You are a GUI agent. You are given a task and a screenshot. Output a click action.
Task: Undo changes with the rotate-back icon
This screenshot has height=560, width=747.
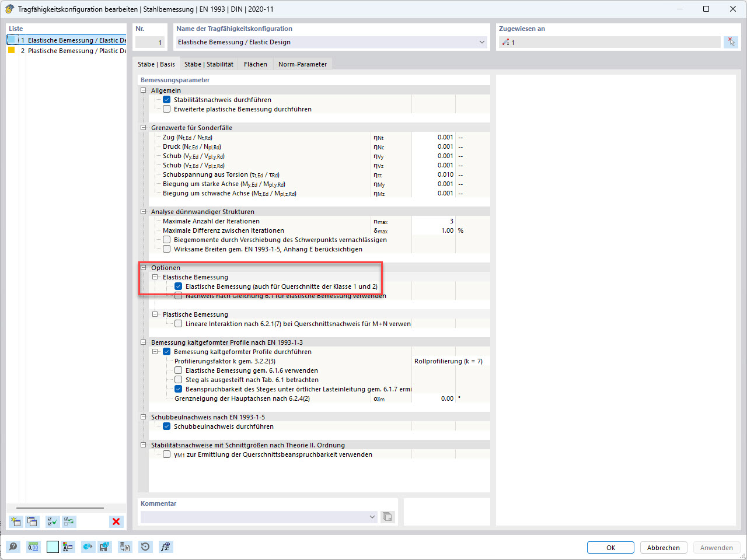pyautogui.click(x=145, y=547)
